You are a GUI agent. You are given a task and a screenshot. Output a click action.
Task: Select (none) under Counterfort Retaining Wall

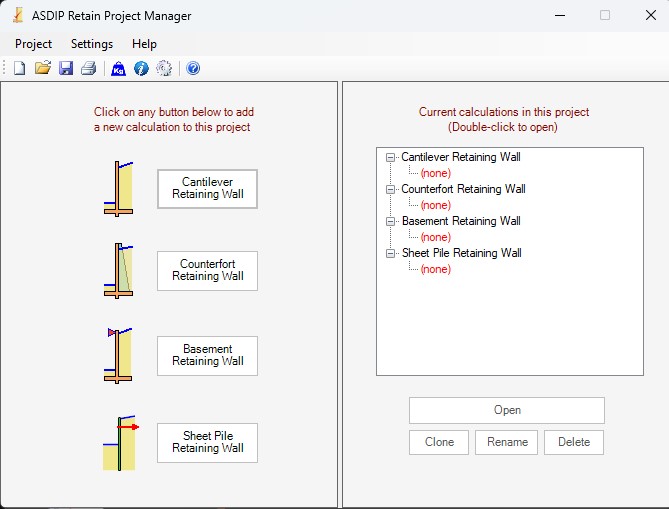coord(436,205)
